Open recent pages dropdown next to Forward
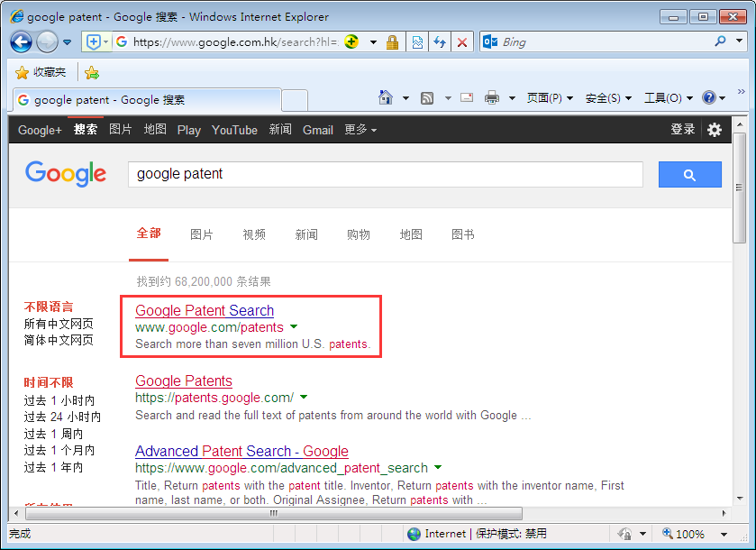This screenshot has width=756, height=550. 67,42
